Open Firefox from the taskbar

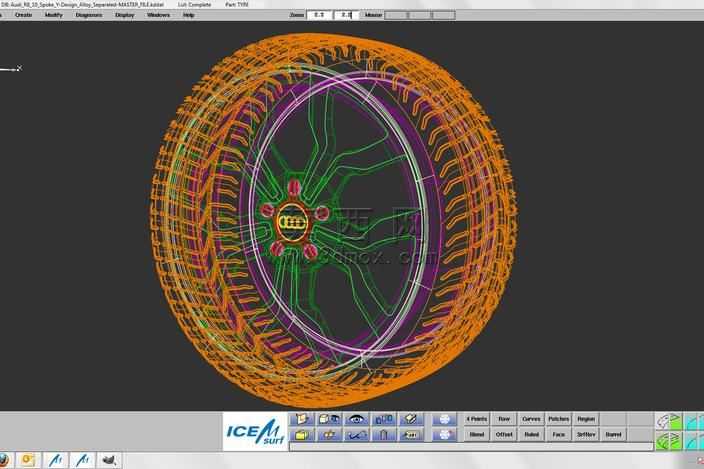point(4,460)
